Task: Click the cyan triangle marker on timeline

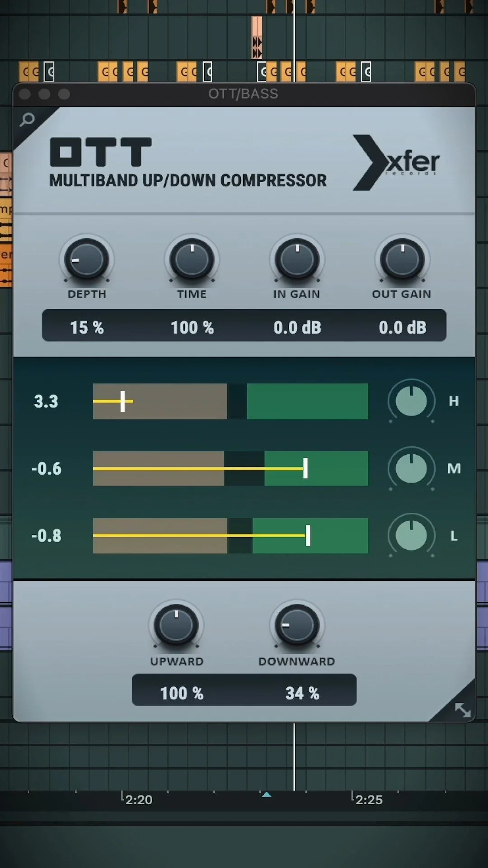Action: pos(267,794)
